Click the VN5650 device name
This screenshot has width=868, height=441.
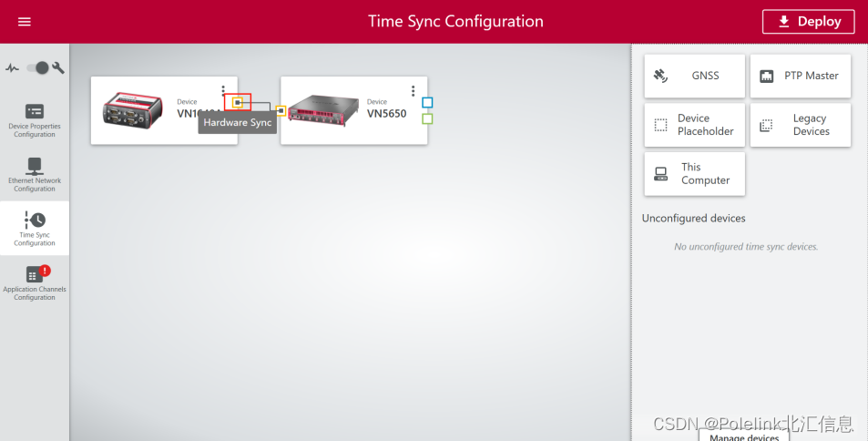(386, 114)
